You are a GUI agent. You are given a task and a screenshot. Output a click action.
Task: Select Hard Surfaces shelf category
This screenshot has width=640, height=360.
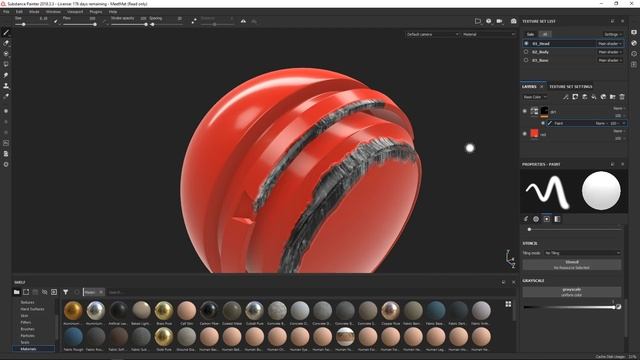click(x=32, y=309)
